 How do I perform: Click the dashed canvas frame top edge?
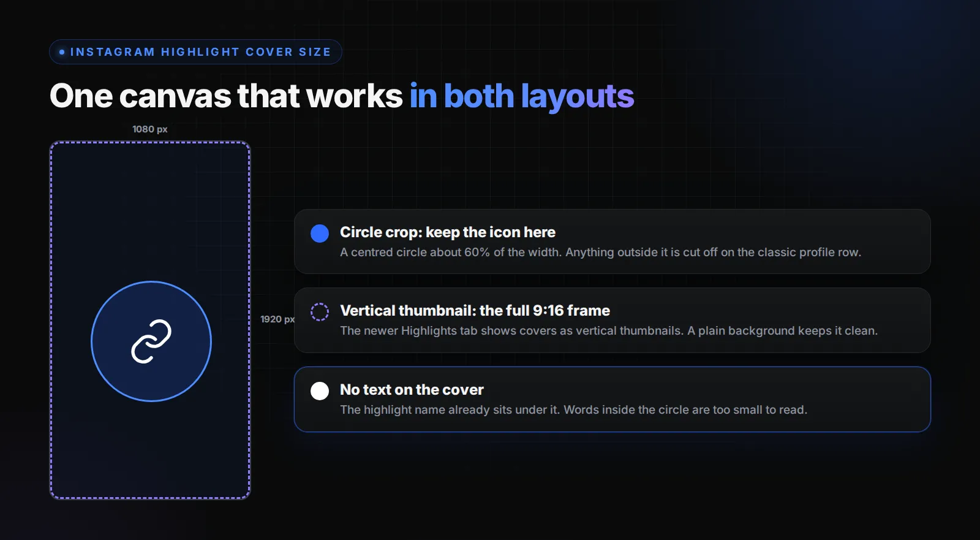[x=150, y=143]
